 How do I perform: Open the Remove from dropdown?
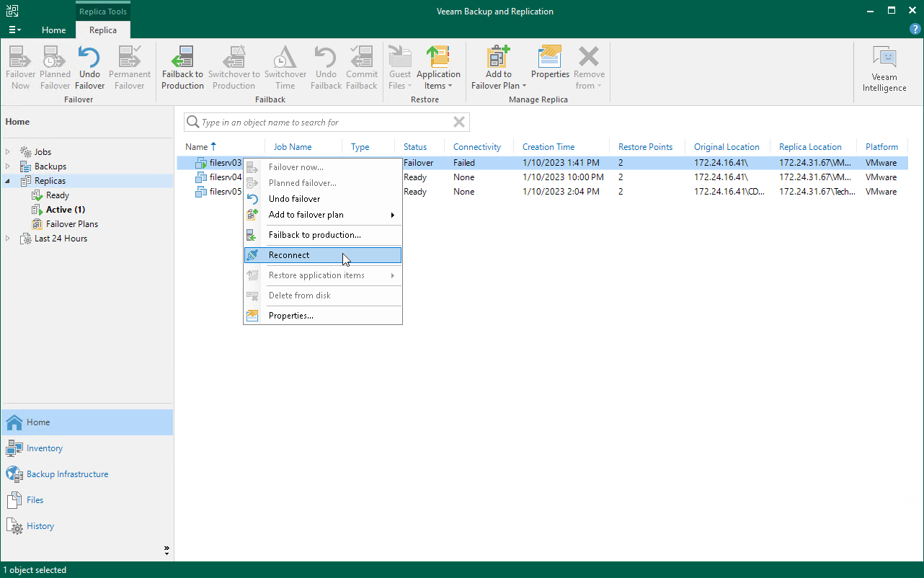point(589,68)
